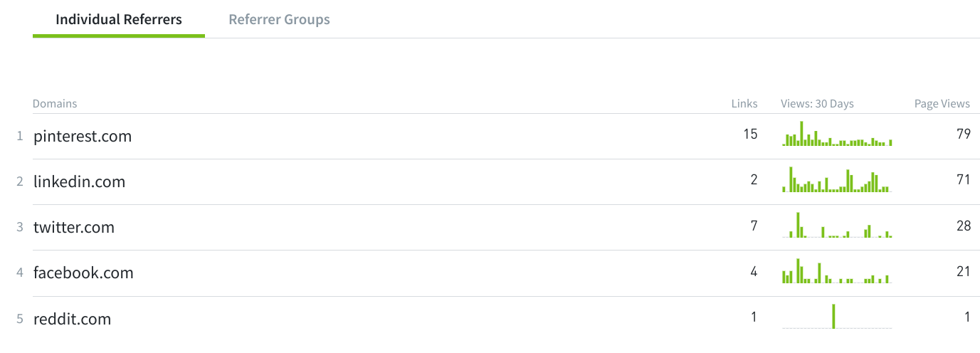Open the reddit.com referrer

click(72, 318)
